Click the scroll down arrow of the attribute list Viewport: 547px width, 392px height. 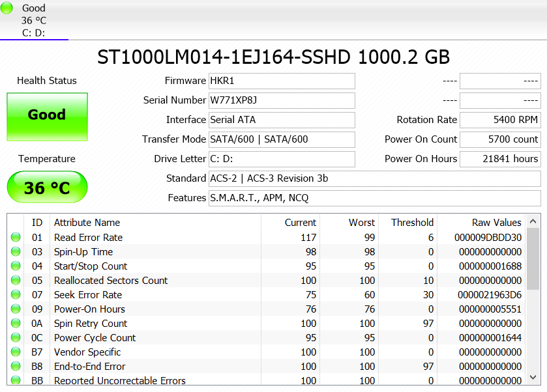[533, 377]
